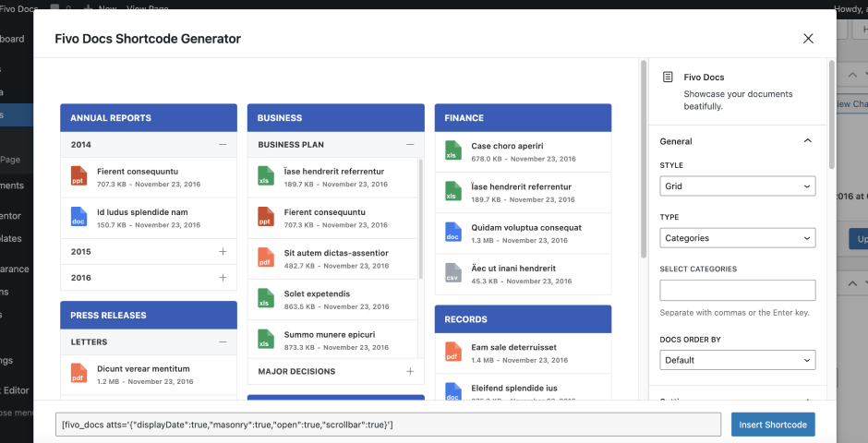This screenshot has width=868, height=443.
Task: Click the xls icon of Ïase hendrerit referrentur in Finance
Action: click(x=453, y=191)
